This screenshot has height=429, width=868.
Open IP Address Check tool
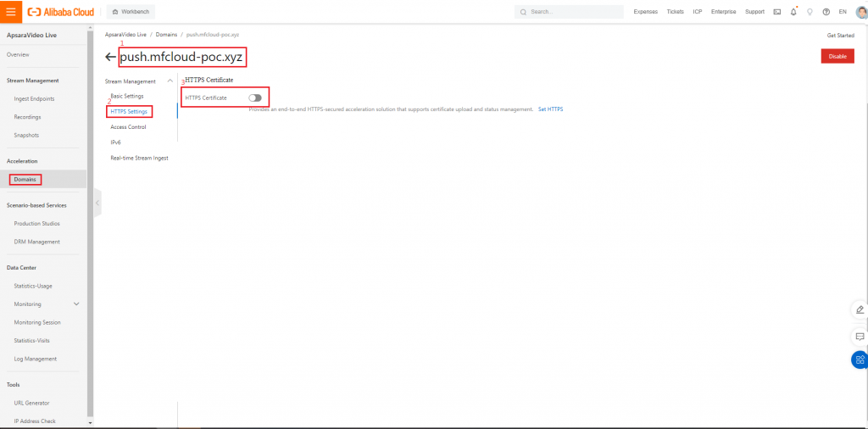coord(35,421)
